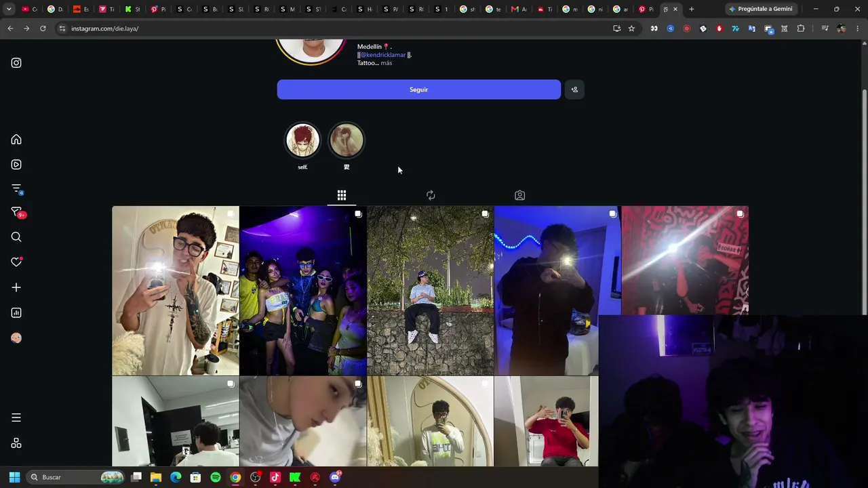Image resolution: width=868 pixels, height=488 pixels.
Task: Switch to the Gmail browser tab
Action: (519, 9)
